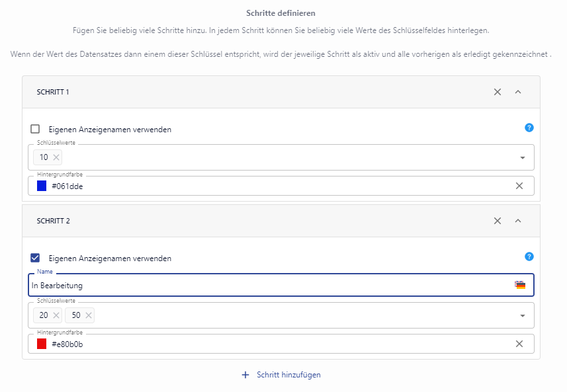
Task: Open the blue color swatch picker
Action: point(42,186)
